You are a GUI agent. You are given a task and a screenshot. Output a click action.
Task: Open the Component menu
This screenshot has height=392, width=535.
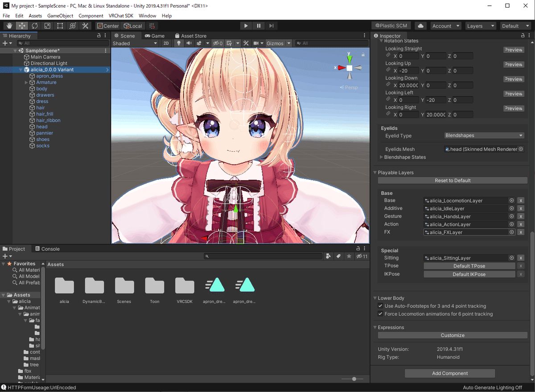click(x=91, y=16)
